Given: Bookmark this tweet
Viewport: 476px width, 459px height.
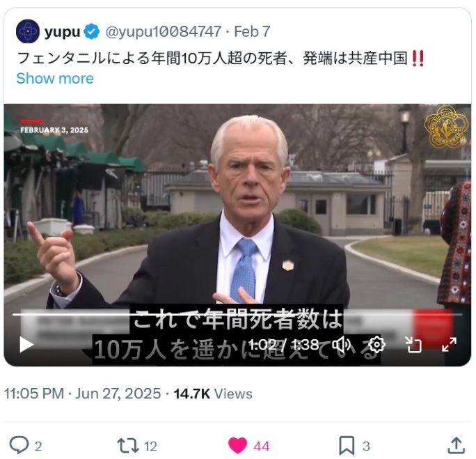Looking at the screenshot, I should pyautogui.click(x=347, y=445).
